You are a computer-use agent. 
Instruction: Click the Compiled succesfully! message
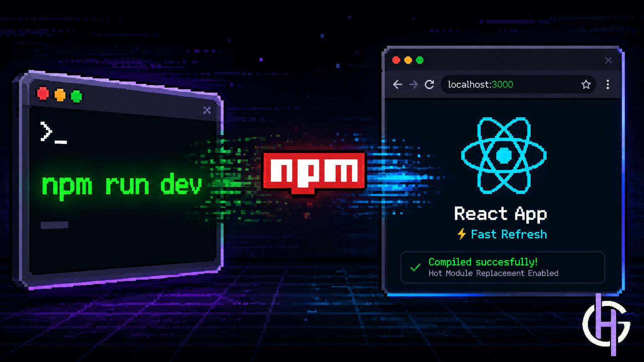pos(483,262)
